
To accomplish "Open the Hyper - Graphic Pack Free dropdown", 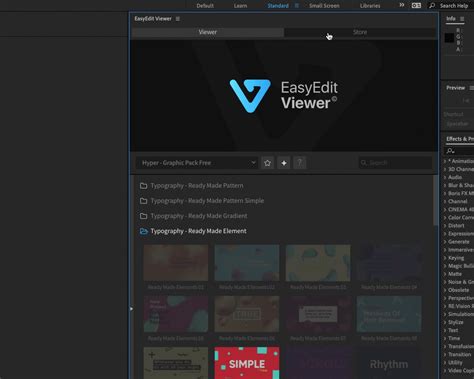I will [x=197, y=163].
